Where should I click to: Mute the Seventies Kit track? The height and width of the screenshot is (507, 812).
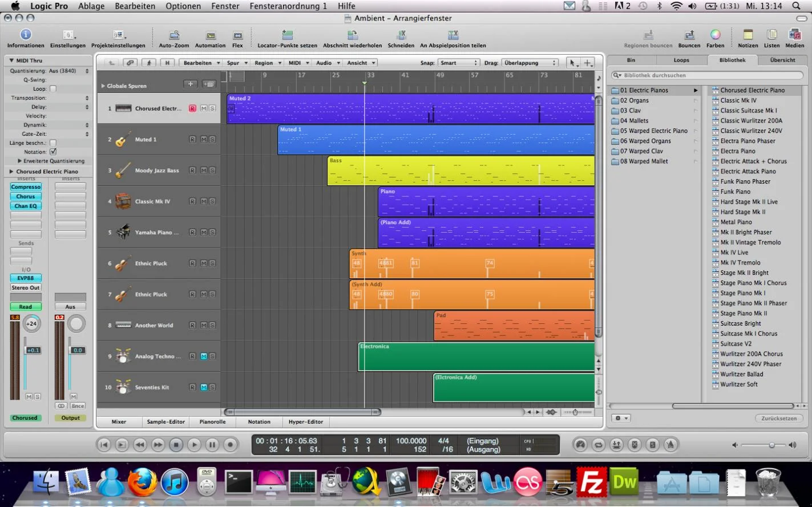coord(204,387)
